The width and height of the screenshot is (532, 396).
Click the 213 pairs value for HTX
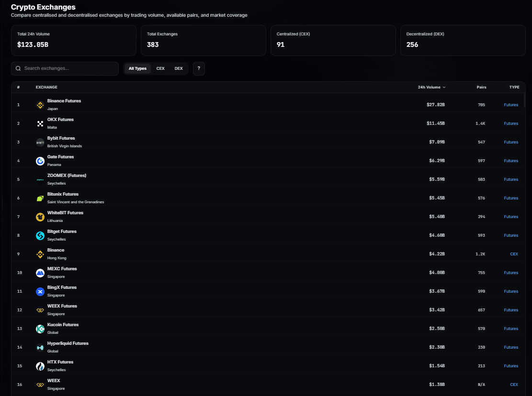pos(481,366)
